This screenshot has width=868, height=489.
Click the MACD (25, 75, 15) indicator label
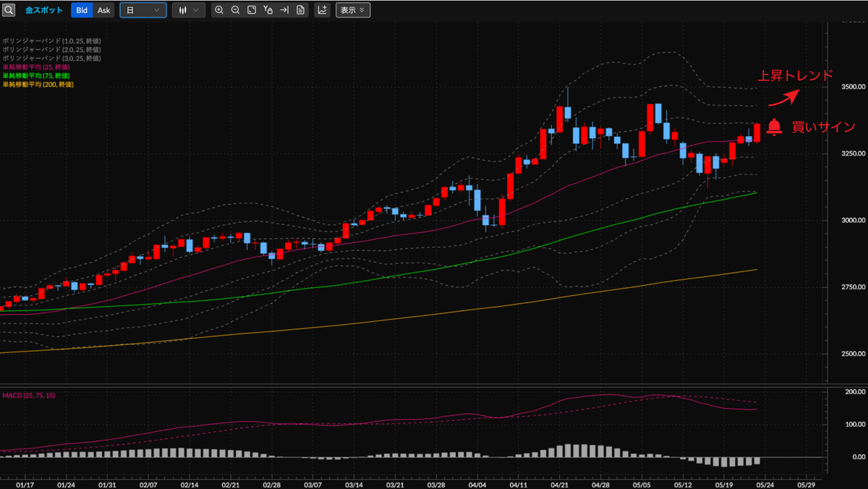coord(29,395)
